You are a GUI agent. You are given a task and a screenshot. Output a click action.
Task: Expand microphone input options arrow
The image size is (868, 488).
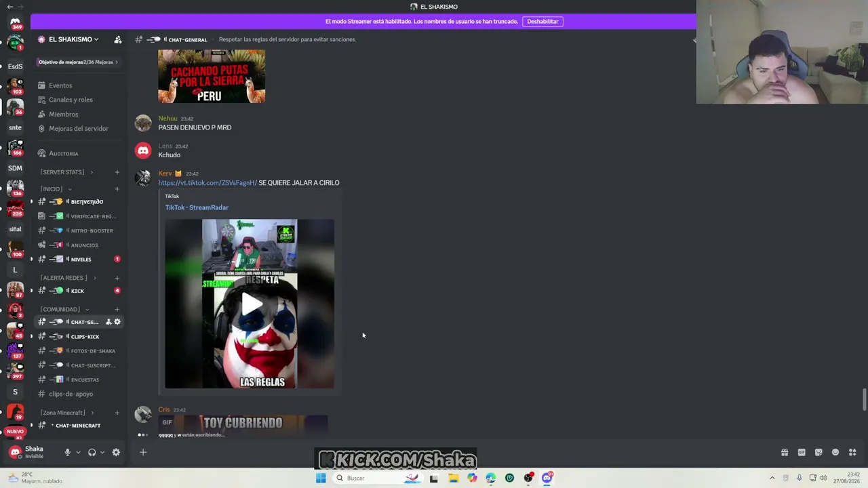(78, 452)
